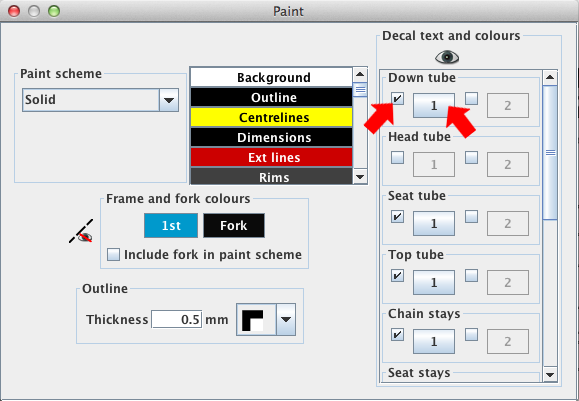Click decal panel scroll-up arrow

(550, 77)
